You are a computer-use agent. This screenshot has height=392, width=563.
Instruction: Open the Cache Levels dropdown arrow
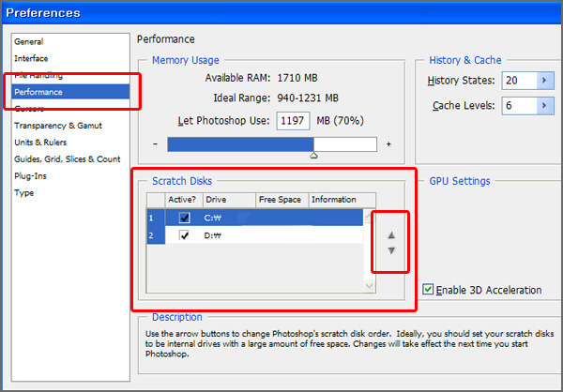pyautogui.click(x=545, y=106)
